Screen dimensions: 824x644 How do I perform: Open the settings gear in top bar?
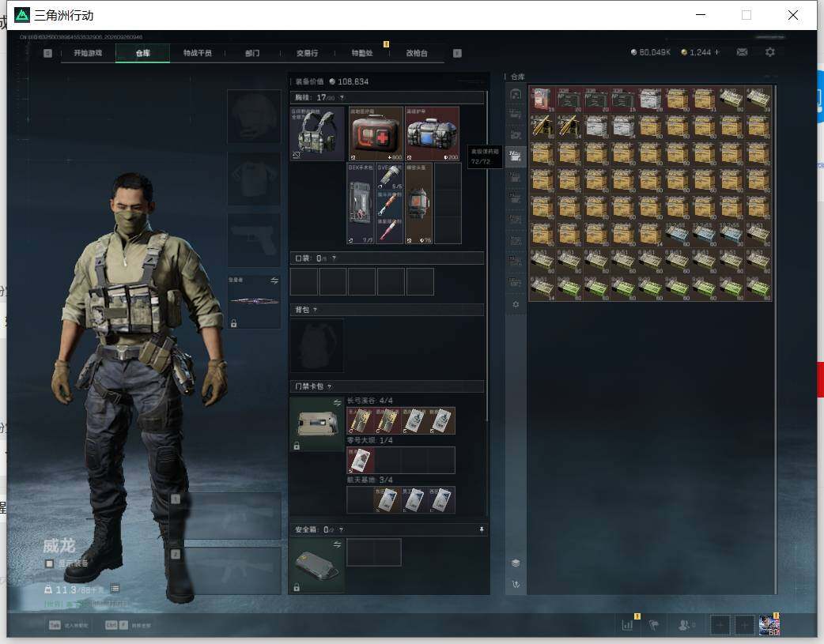(x=770, y=52)
